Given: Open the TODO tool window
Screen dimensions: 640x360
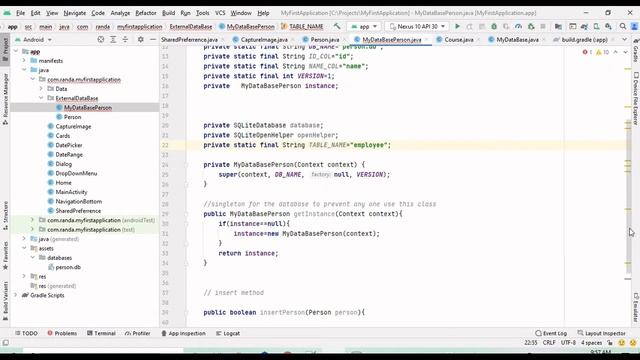Looking at the screenshot, I should (26, 333).
